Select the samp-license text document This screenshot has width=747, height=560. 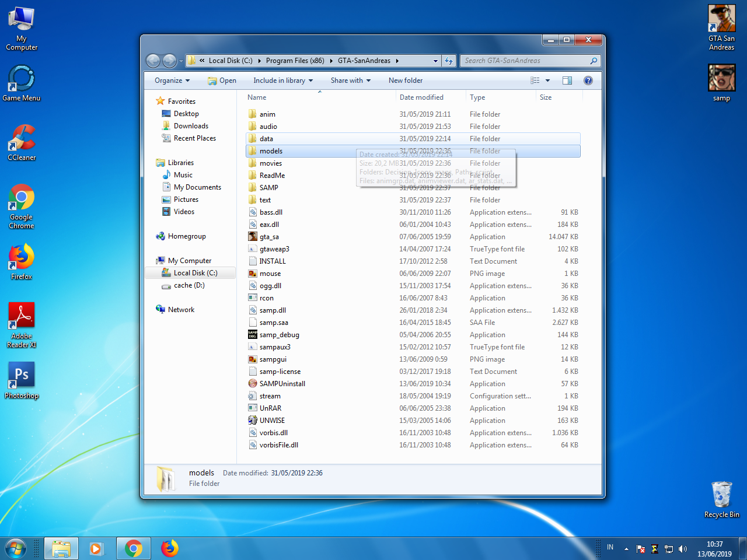point(280,372)
